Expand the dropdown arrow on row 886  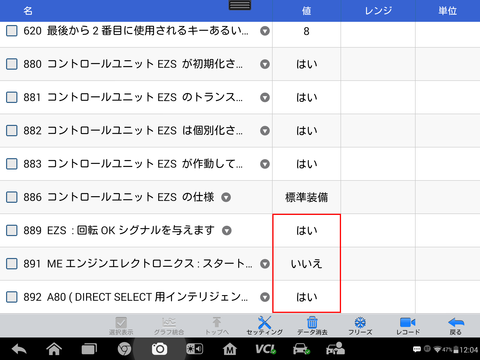[x=226, y=197]
